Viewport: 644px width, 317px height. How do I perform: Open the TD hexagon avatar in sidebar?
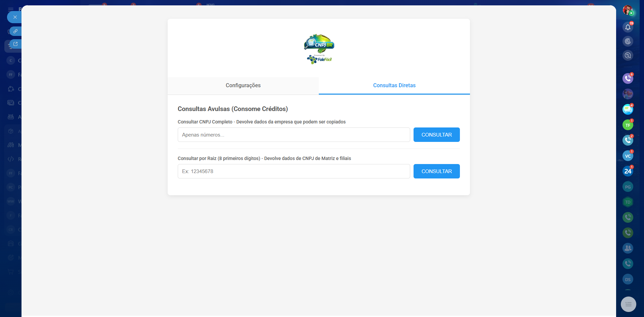(628, 202)
